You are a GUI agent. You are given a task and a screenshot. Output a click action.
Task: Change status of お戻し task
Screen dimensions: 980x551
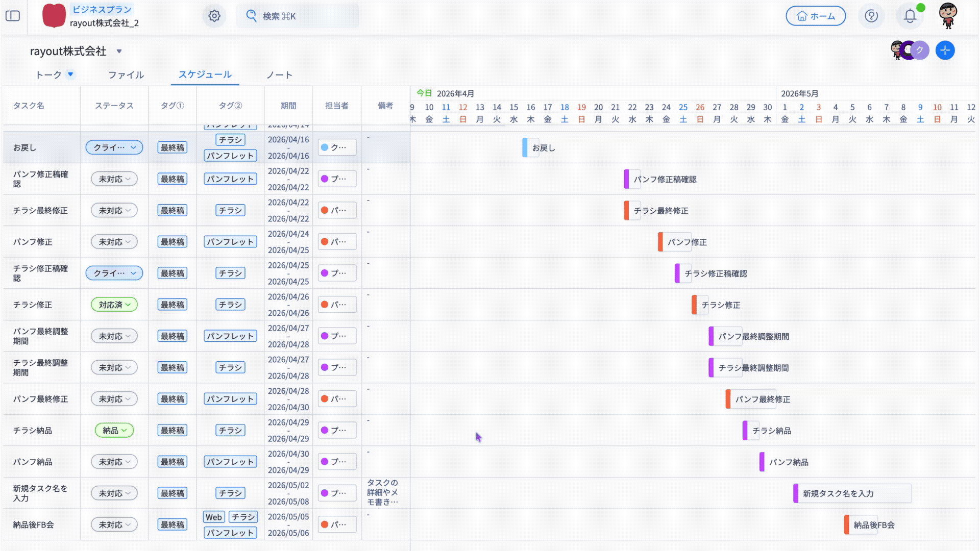[114, 147]
